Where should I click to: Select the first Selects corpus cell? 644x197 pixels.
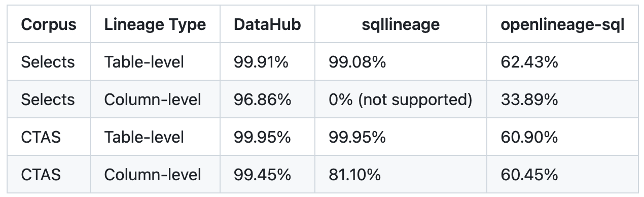pos(48,62)
